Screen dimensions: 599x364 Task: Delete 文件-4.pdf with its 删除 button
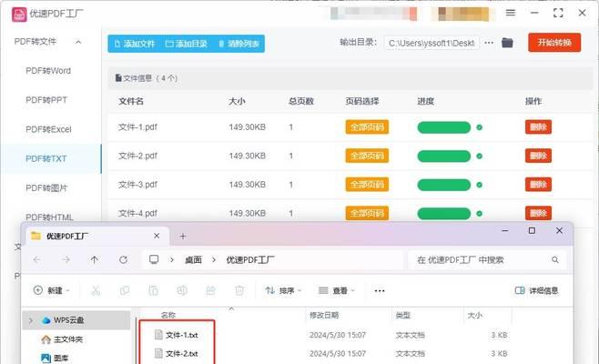click(x=538, y=213)
